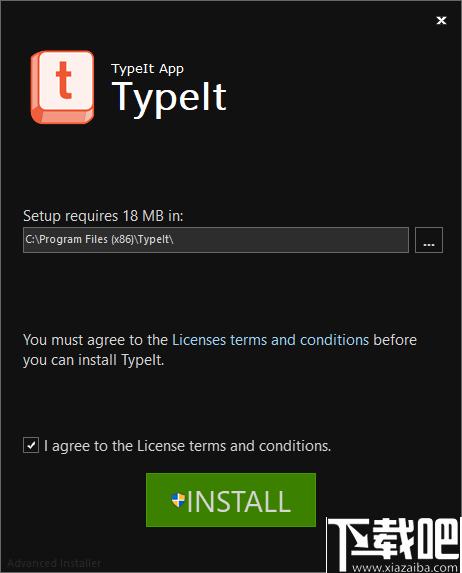462x573 pixels.
Task: Start installation with the green INSTALL button
Action: 231,500
